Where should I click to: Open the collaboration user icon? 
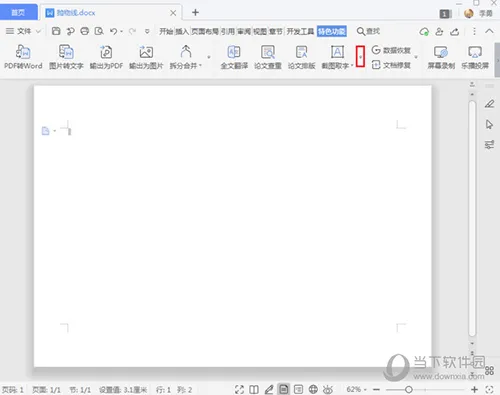pos(439,32)
